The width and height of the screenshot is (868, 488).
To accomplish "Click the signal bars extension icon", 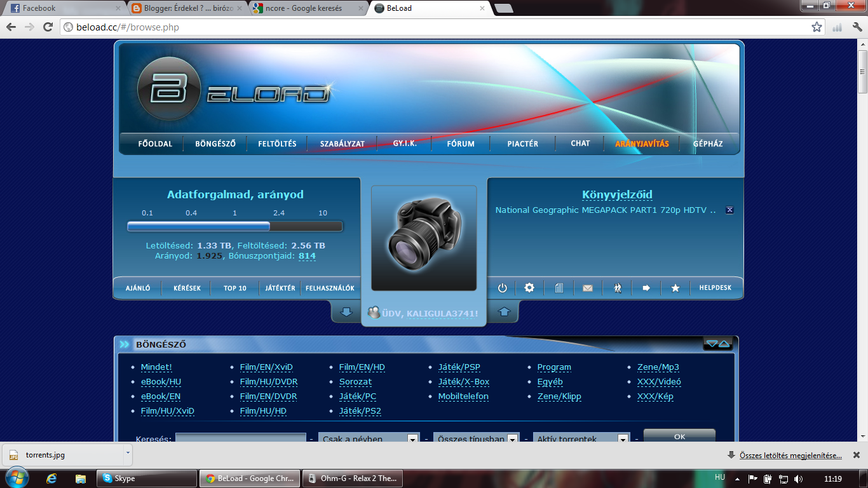I will pyautogui.click(x=837, y=27).
